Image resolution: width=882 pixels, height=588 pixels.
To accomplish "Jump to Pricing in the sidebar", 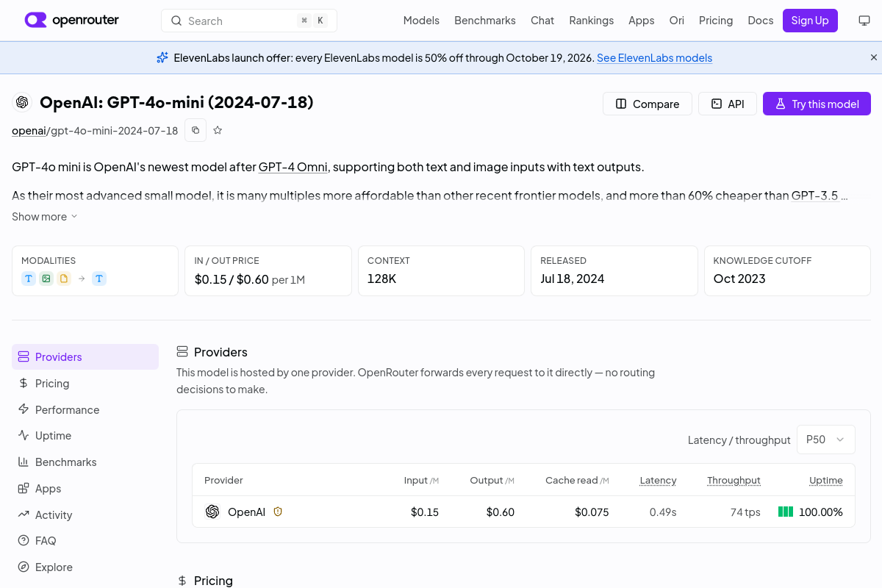I will [x=85, y=384].
